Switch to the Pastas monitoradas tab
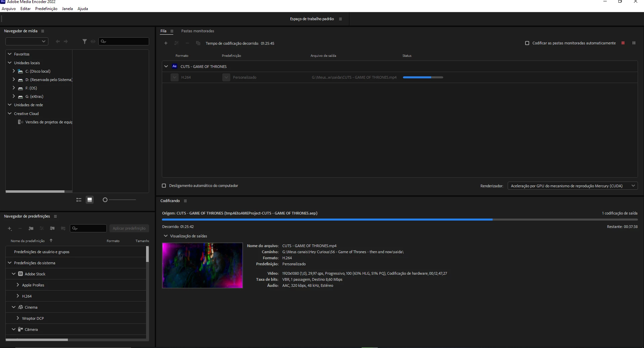The image size is (644, 348). pyautogui.click(x=198, y=31)
